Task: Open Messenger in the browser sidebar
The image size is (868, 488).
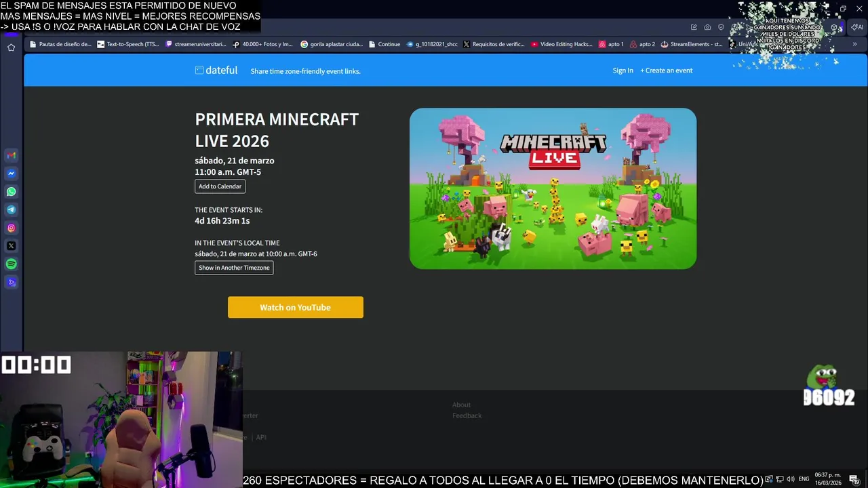Action: click(x=12, y=174)
